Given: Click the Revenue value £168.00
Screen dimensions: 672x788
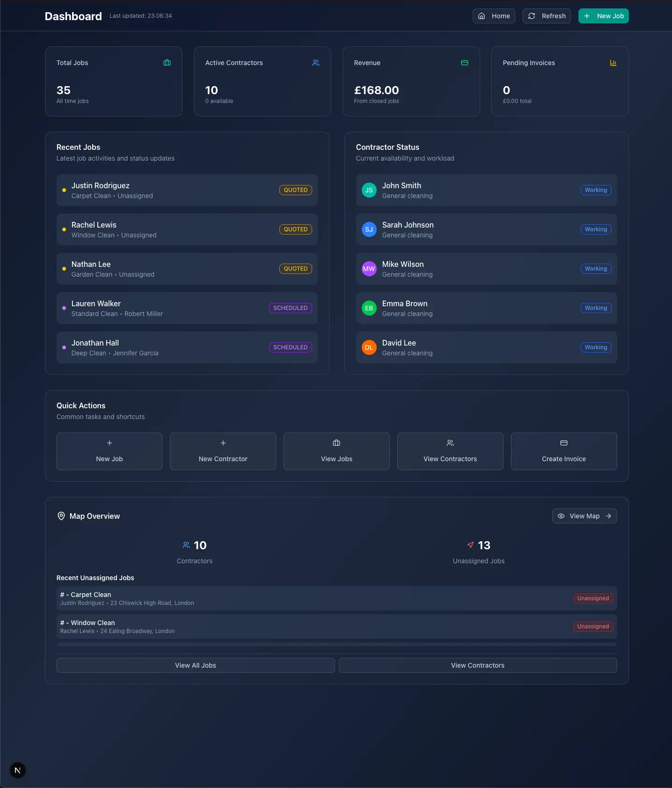Looking at the screenshot, I should click(x=377, y=90).
